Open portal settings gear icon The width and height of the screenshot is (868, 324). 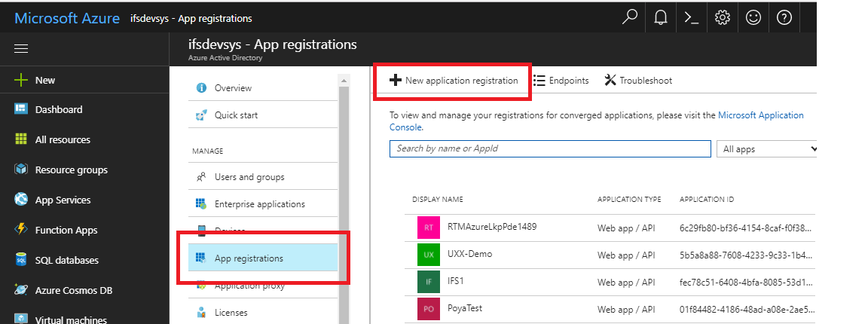(x=723, y=18)
